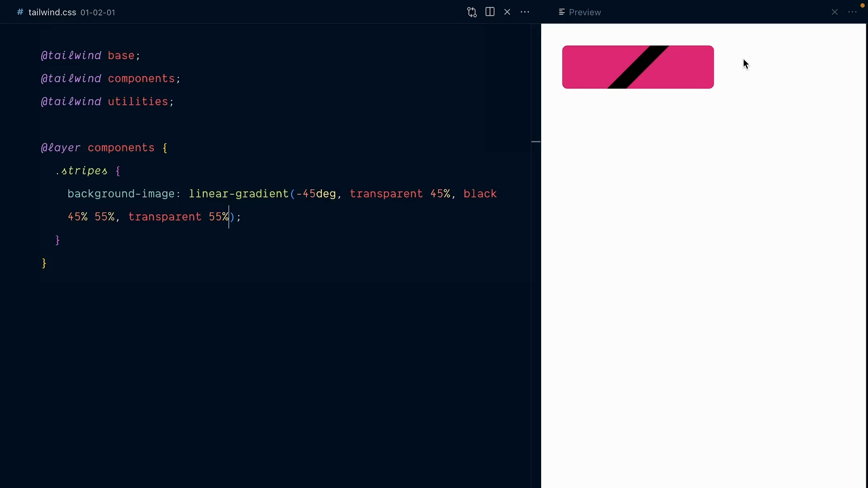Click the closing brace of .stripes rule
868x488 pixels.
pos(57,240)
